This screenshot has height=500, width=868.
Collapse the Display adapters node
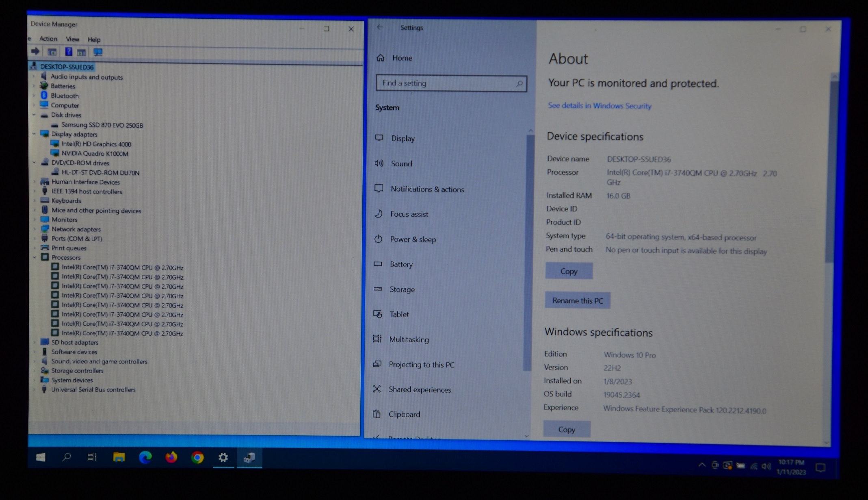click(x=34, y=134)
